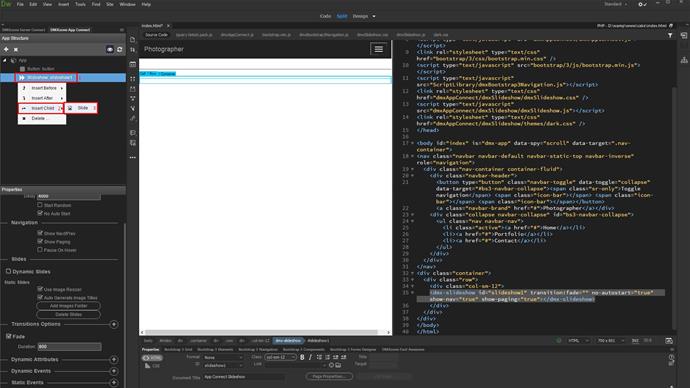The image size is (690, 388).
Task: Click the Fade Duration input field
Action: [x=69, y=347]
